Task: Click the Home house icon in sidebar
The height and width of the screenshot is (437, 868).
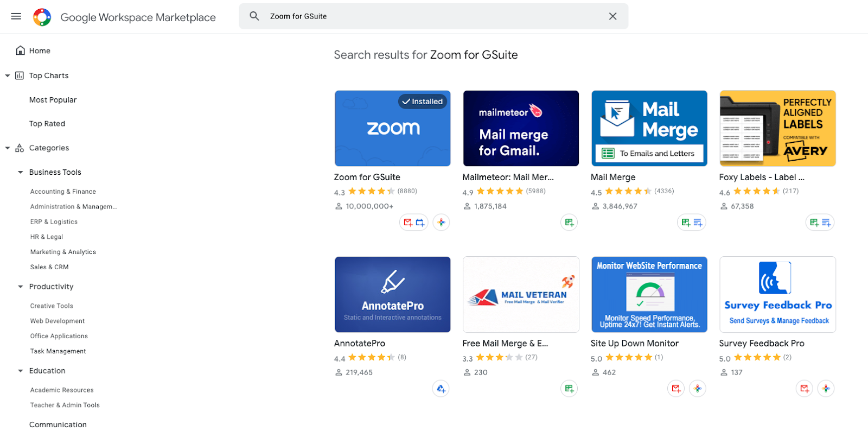Action: (21, 50)
